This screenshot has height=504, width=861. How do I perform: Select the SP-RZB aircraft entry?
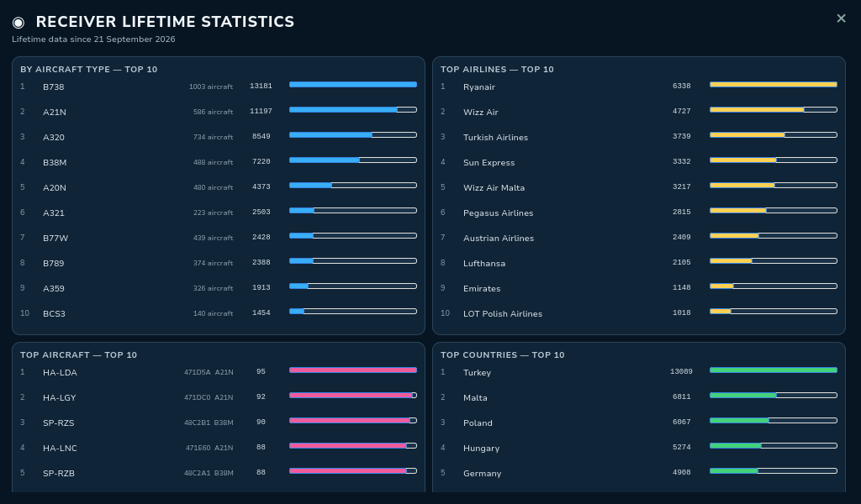point(59,473)
